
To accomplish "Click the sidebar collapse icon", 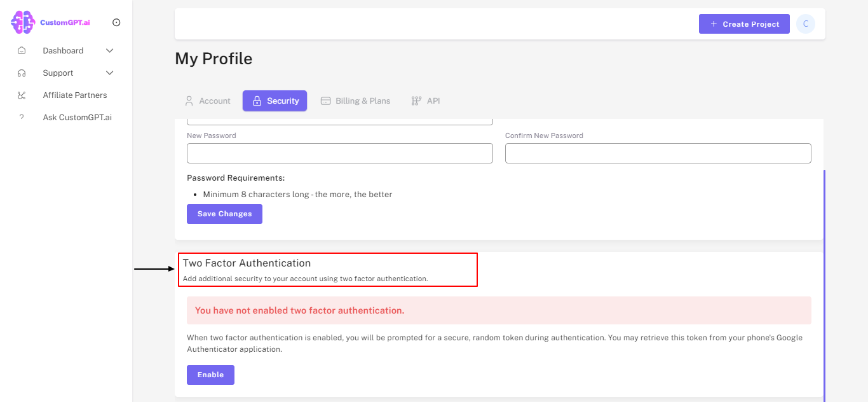I will [116, 22].
